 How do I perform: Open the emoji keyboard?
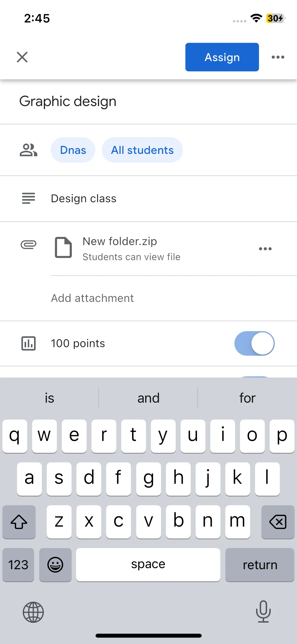(55, 565)
